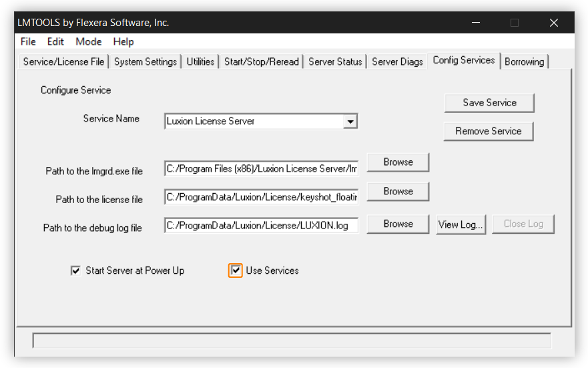Click the lmgrd.exe path input field
The width and height of the screenshot is (588, 368).
click(262, 169)
